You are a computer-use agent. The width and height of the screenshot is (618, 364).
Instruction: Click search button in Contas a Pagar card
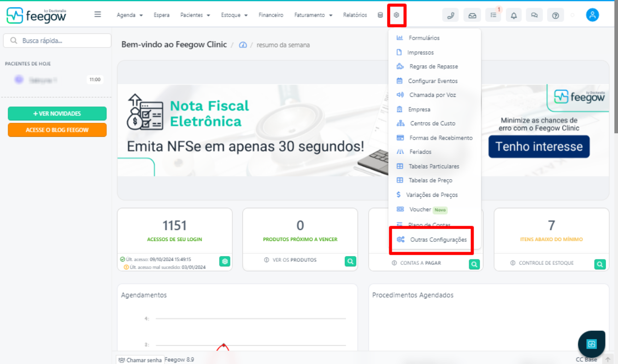pyautogui.click(x=474, y=264)
